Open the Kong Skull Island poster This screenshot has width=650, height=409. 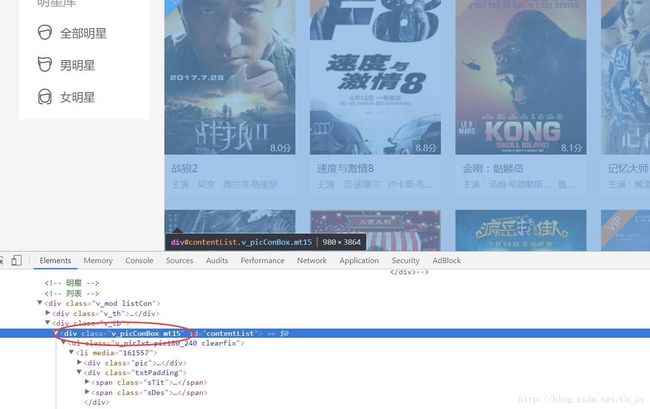click(521, 77)
